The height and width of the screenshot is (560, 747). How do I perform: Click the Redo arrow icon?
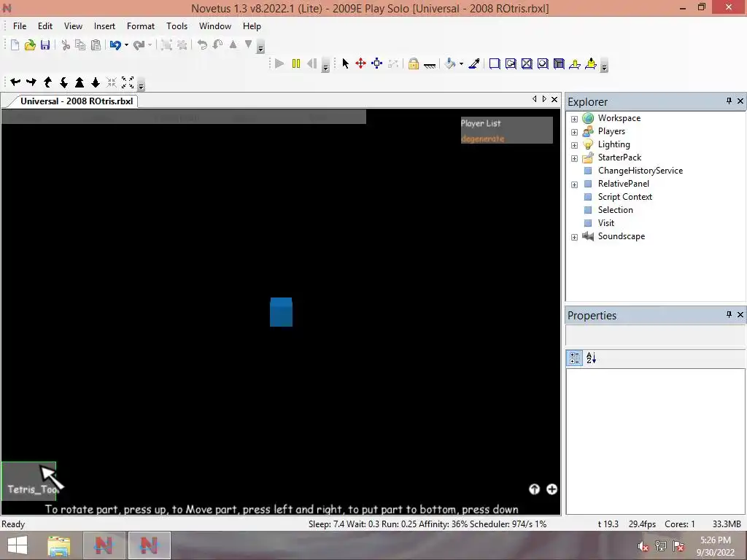tap(139, 44)
